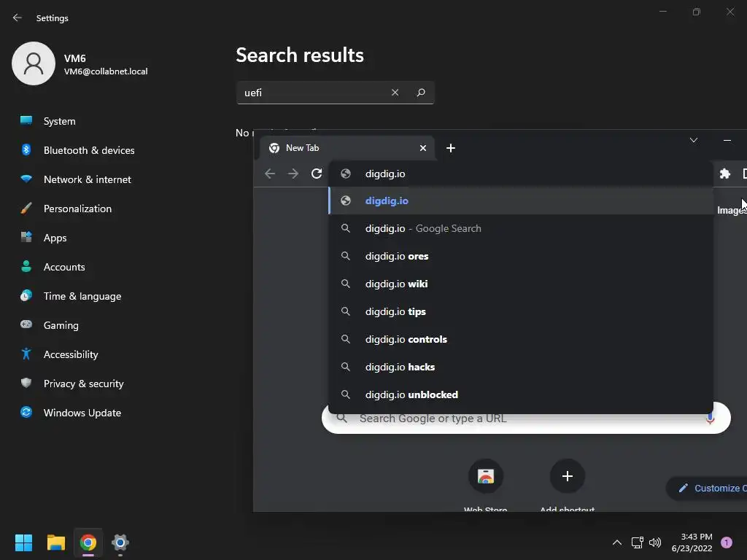Select highlighted digdig.io URL suggestion
747x560 pixels.
pos(521,201)
